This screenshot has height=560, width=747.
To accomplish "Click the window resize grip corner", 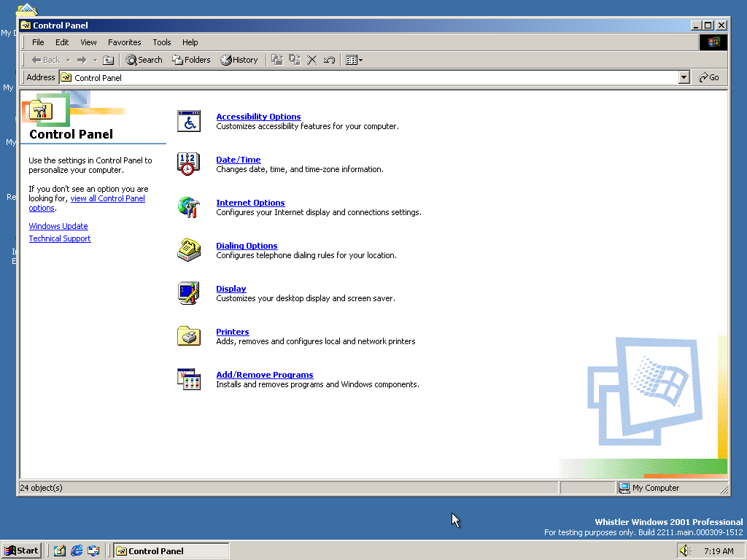I will (x=724, y=489).
